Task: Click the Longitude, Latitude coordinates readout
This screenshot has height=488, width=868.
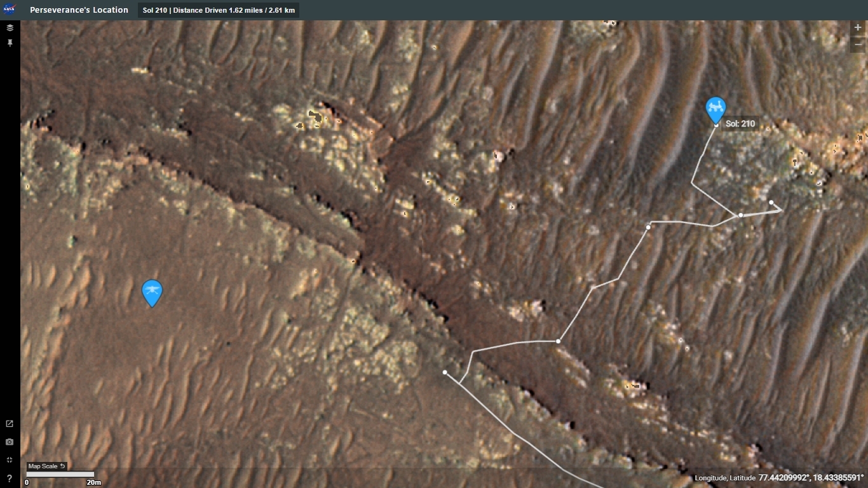Action: pyautogui.click(x=779, y=477)
